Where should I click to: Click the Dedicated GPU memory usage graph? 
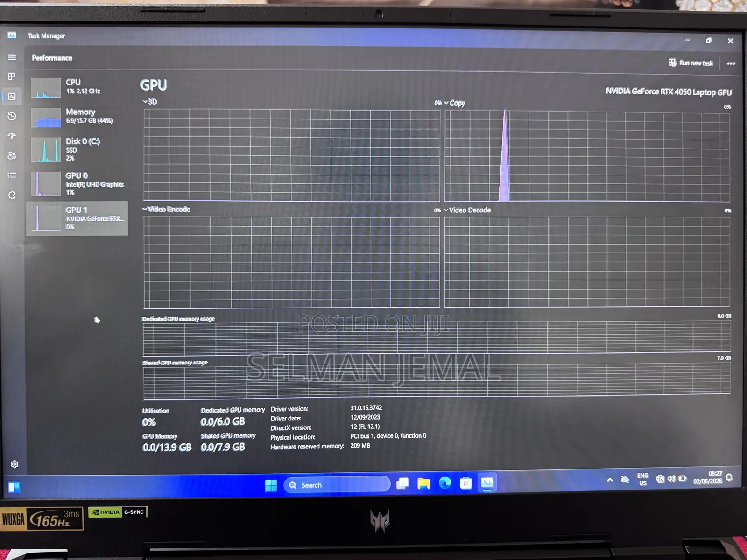point(437,337)
